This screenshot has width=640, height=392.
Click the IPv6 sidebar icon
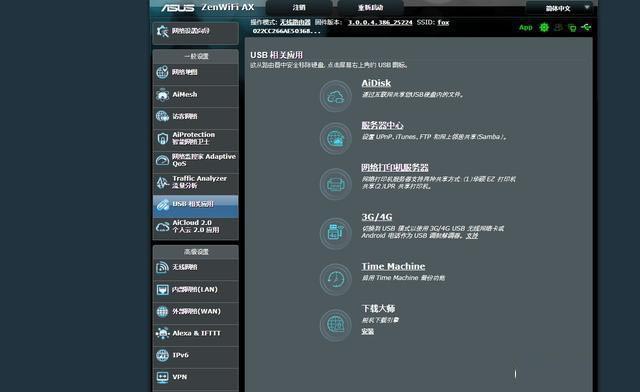pos(162,355)
